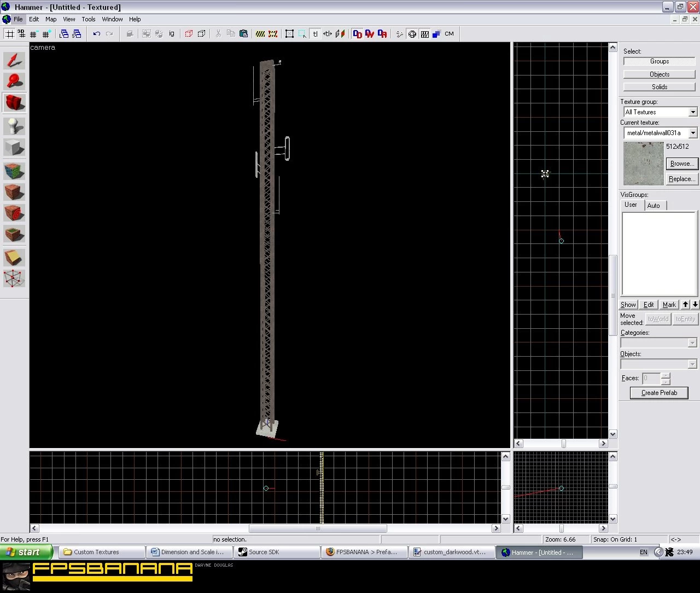Click the Browse... texture button

[x=682, y=164]
